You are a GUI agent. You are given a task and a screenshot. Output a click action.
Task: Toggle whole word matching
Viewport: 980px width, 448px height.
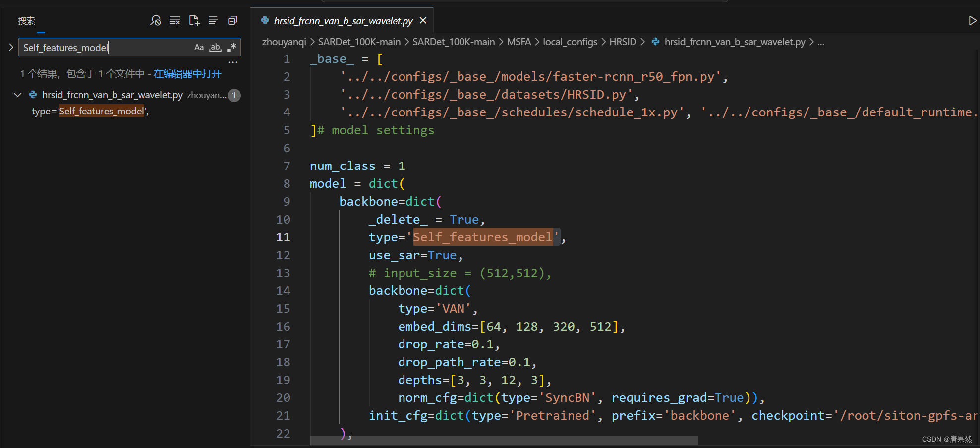[215, 47]
